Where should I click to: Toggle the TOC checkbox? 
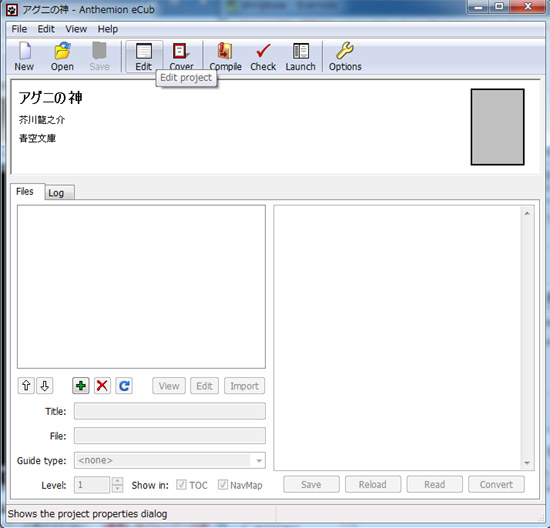181,485
